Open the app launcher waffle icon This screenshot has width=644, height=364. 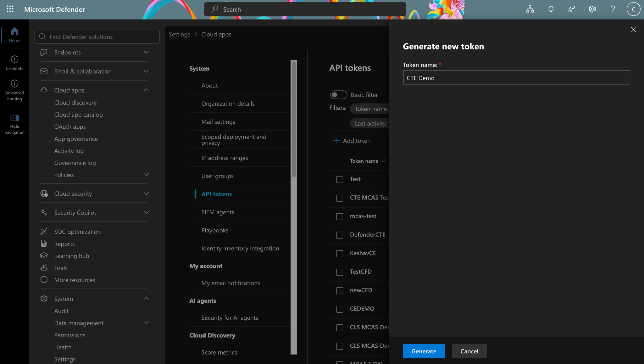[x=10, y=9]
